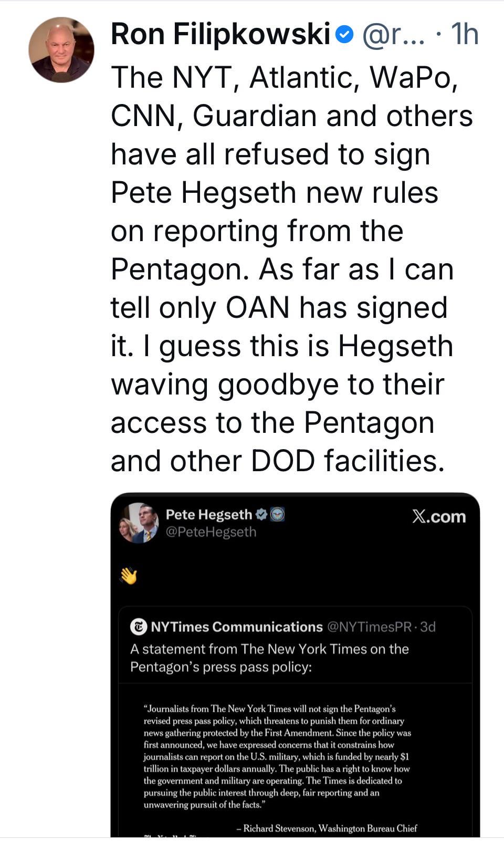504x841 pixels.
Task: Click the @PeteHegseth handle
Action: coord(211,532)
